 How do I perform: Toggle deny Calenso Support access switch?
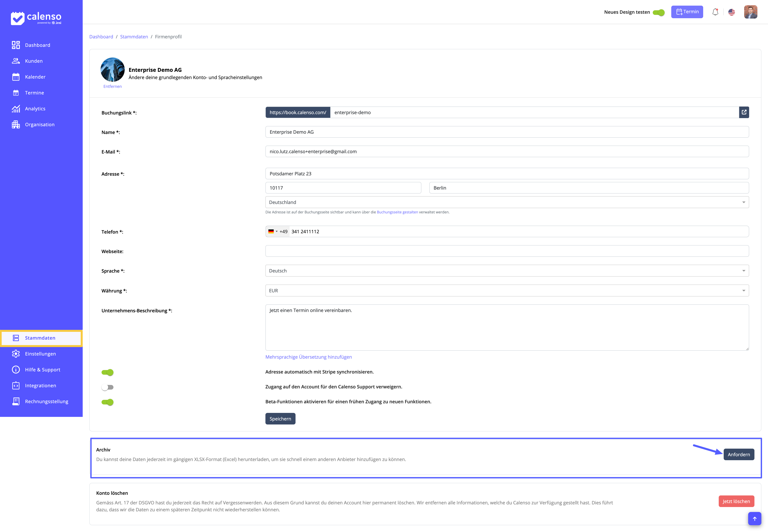click(x=107, y=387)
